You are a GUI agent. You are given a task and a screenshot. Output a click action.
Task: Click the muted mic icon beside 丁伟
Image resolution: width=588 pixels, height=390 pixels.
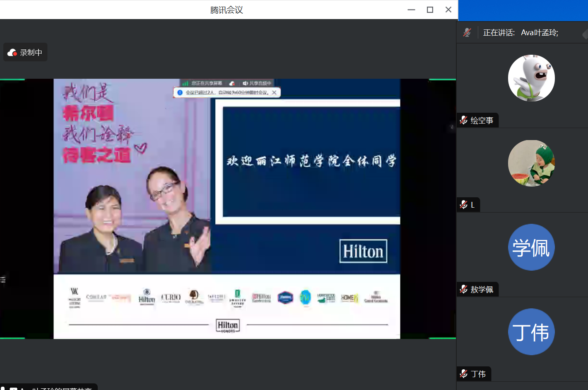pos(464,374)
